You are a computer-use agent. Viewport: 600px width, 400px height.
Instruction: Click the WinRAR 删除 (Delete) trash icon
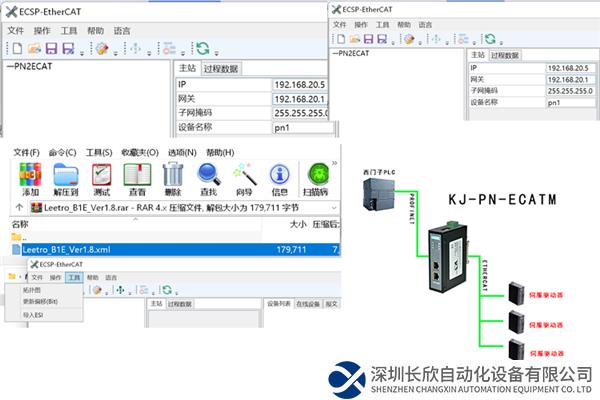[172, 175]
